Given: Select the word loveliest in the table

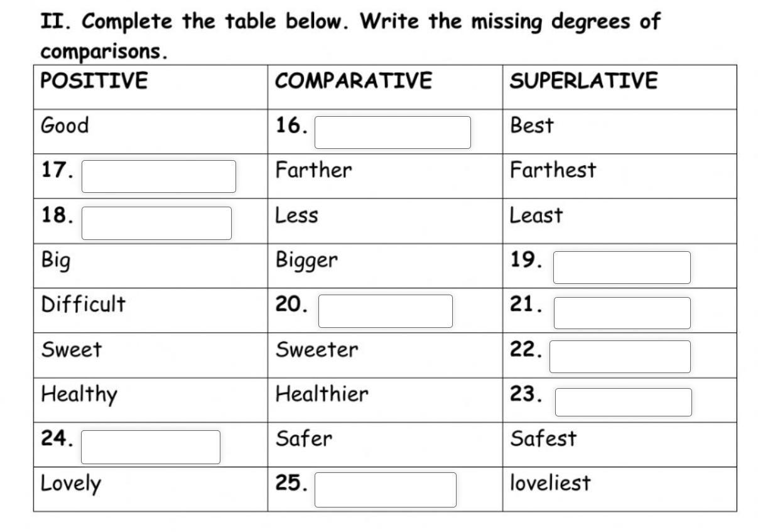Looking at the screenshot, I should [550, 483].
